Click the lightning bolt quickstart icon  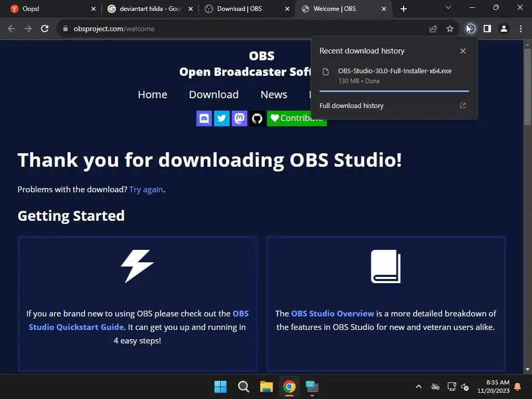pos(137,267)
